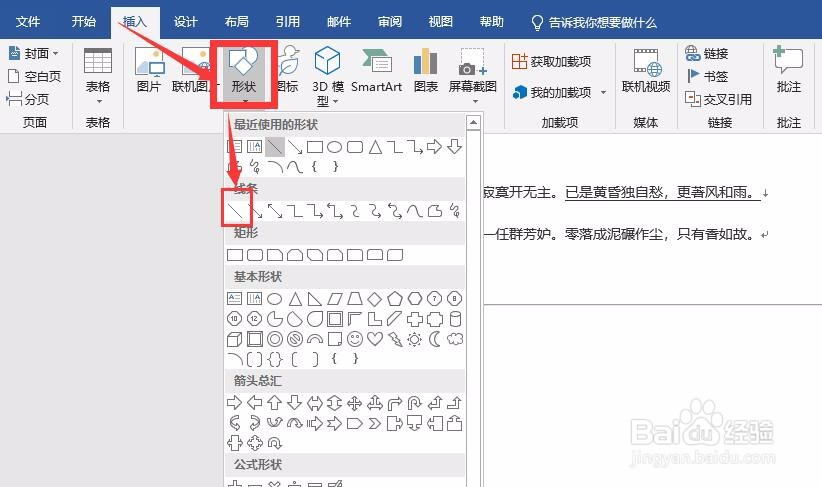Pick the heart shape in basic shapes
This screenshot has height=487, width=822.
click(375, 339)
